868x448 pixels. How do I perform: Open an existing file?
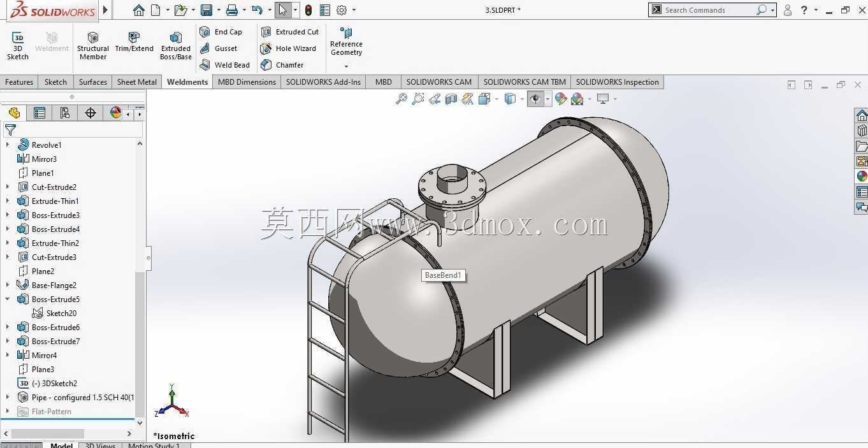[181, 10]
